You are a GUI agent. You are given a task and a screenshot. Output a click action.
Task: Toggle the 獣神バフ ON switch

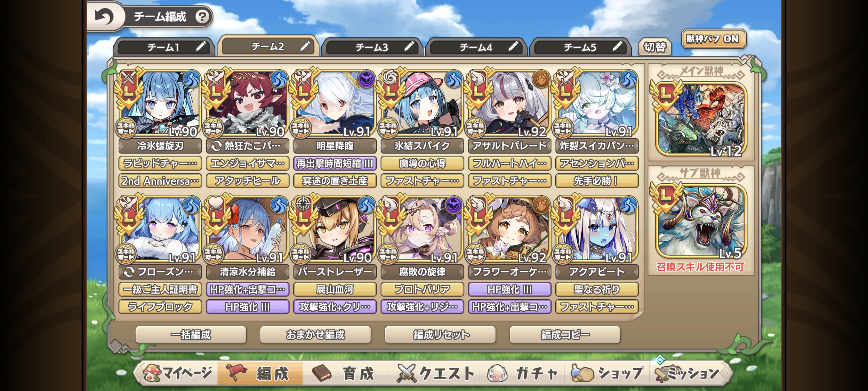click(x=713, y=39)
